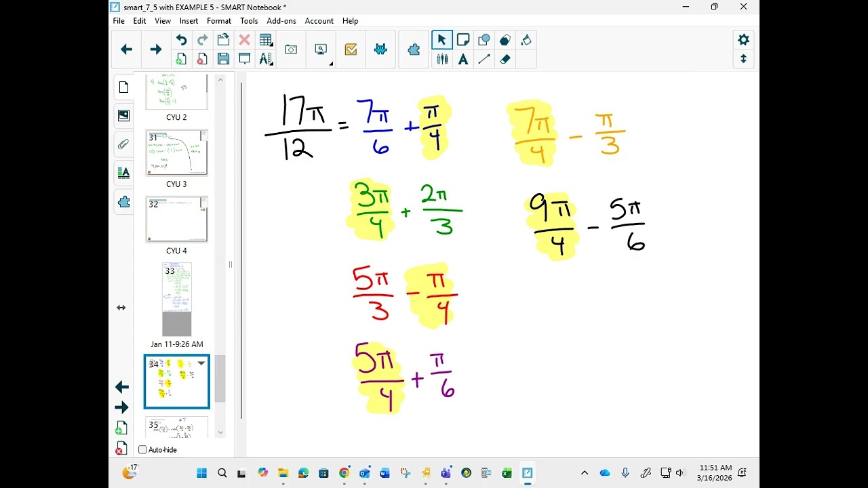
Task: Toggle the Auto-hide checkbox
Action: pyautogui.click(x=142, y=450)
